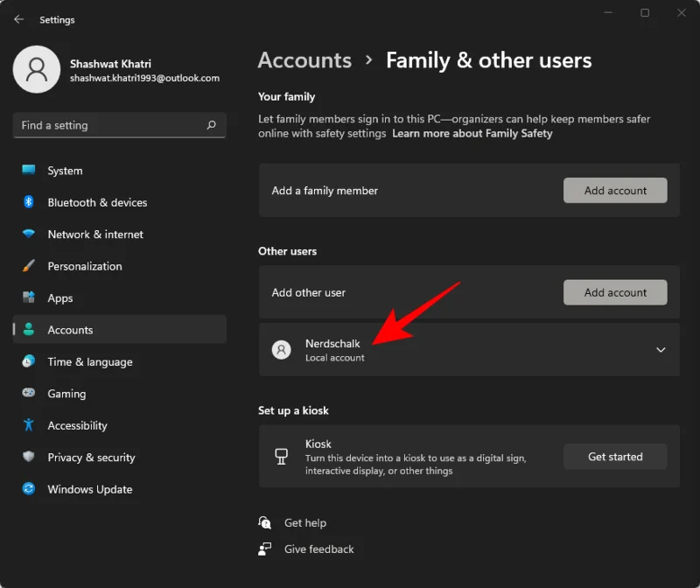The width and height of the screenshot is (700, 588).
Task: Click the search magnifier icon
Action: pyautogui.click(x=211, y=125)
